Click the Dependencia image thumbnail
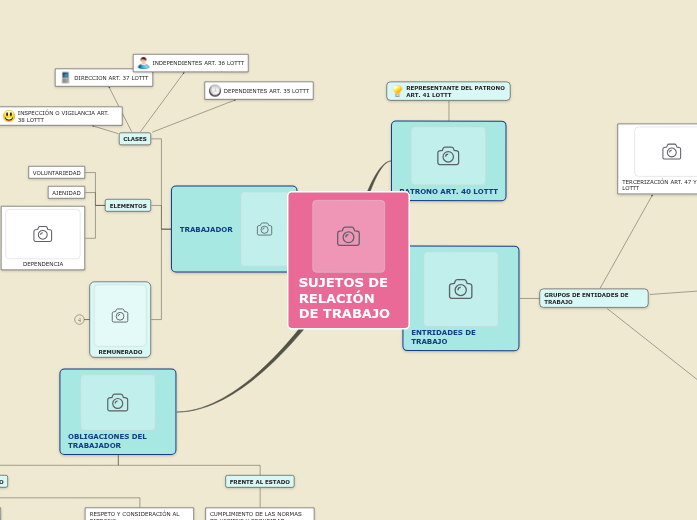This screenshot has width=697, height=520. click(x=43, y=234)
